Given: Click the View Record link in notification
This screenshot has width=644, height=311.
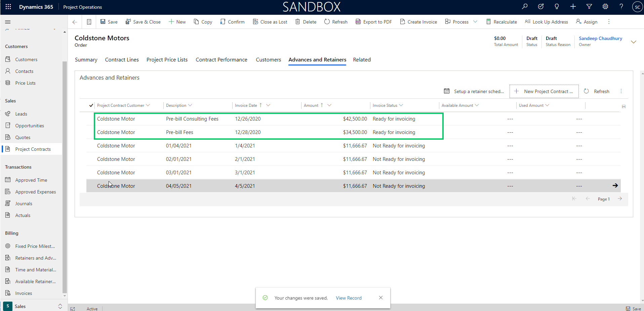Looking at the screenshot, I should 349,298.
